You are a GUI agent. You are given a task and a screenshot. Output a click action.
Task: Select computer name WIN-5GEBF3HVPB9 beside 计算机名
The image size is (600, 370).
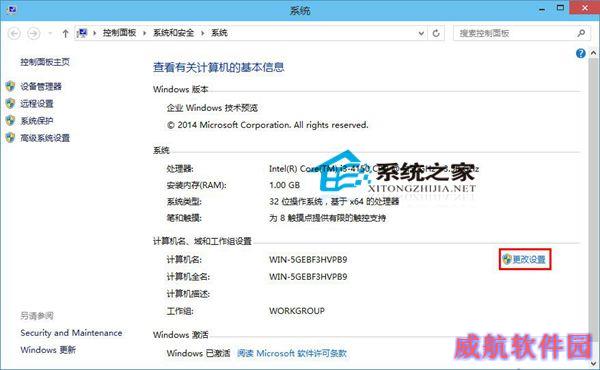click(308, 260)
